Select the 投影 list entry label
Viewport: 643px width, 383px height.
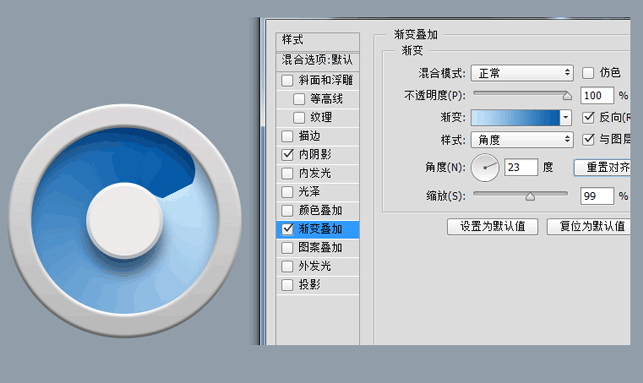click(x=309, y=285)
